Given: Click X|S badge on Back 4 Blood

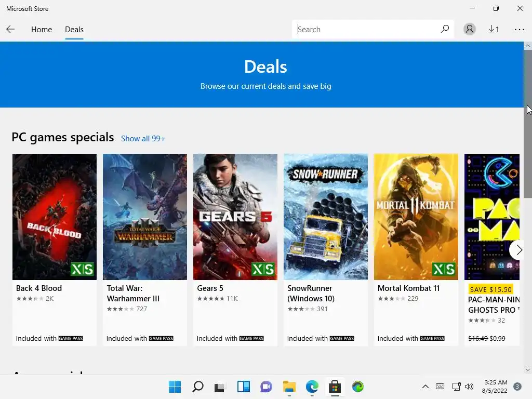Looking at the screenshot, I should pyautogui.click(x=83, y=270).
